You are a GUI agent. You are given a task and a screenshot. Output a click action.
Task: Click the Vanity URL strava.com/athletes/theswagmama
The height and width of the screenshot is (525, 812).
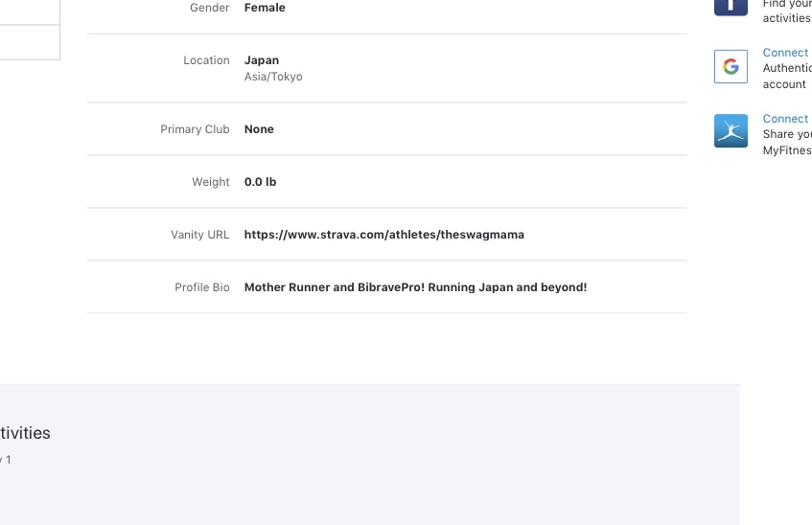tap(383, 235)
